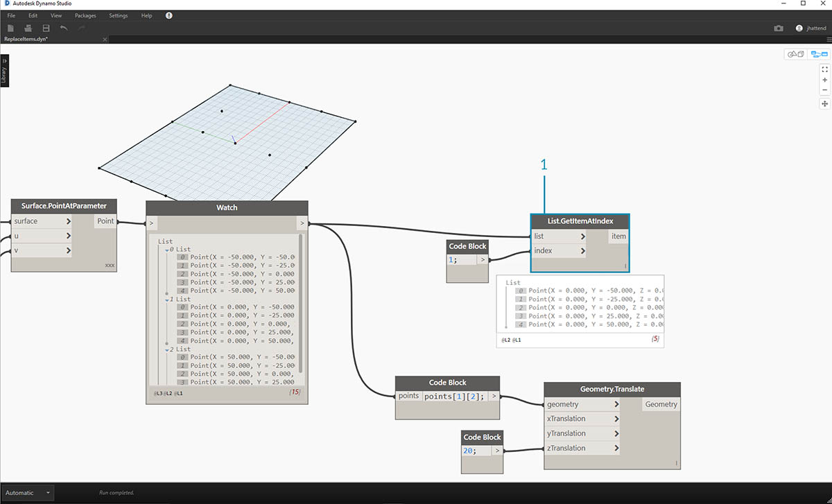Click the jhattend account name
The width and height of the screenshot is (832, 504).
tap(818, 28)
